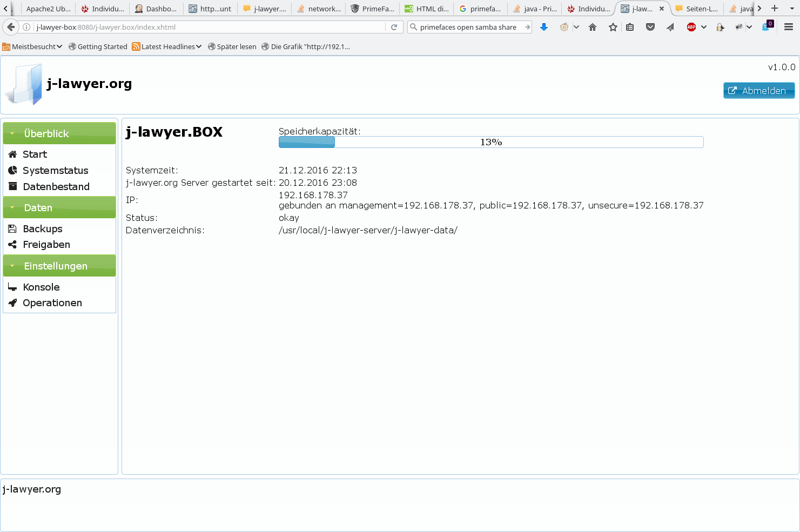Image resolution: width=800 pixels, height=532 pixels.
Task: Open the Die Grafik bookmark
Action: click(x=306, y=46)
